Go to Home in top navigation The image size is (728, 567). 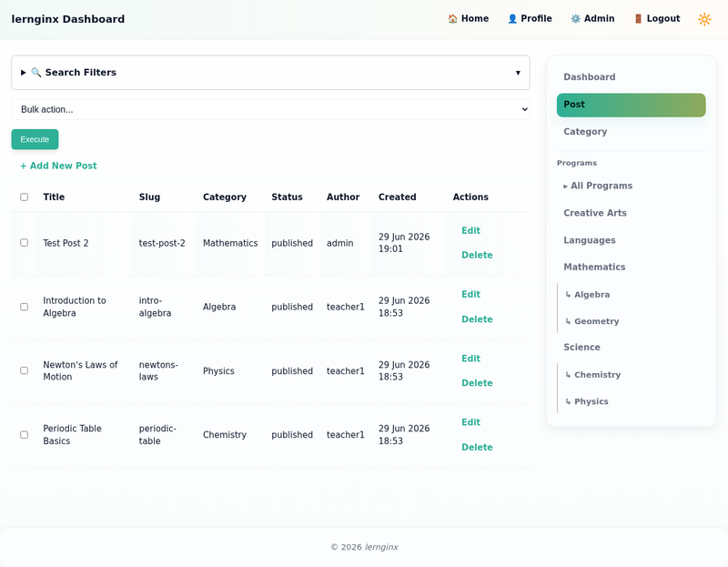(x=469, y=18)
